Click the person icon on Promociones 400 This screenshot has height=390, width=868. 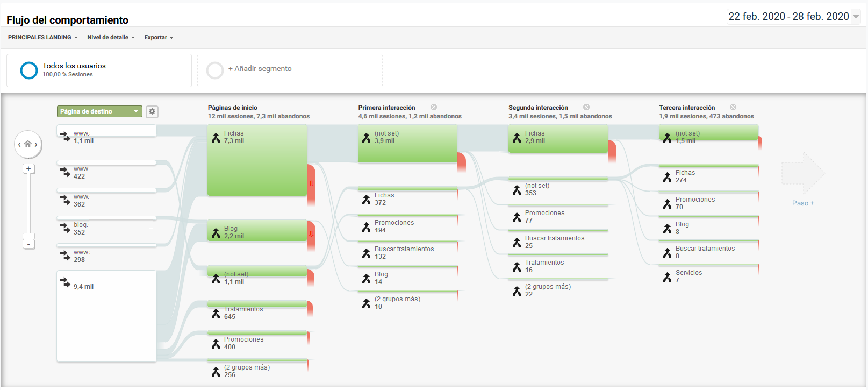pos(216,343)
